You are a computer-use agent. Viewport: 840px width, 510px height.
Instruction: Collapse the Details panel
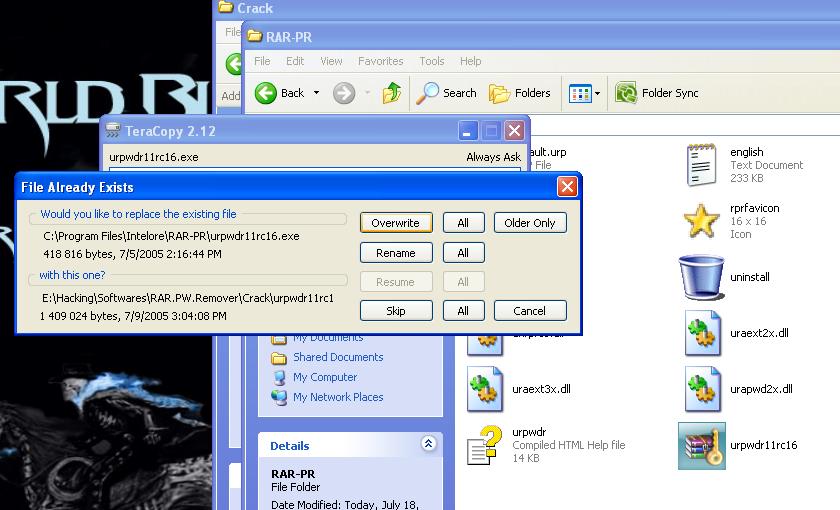428,444
